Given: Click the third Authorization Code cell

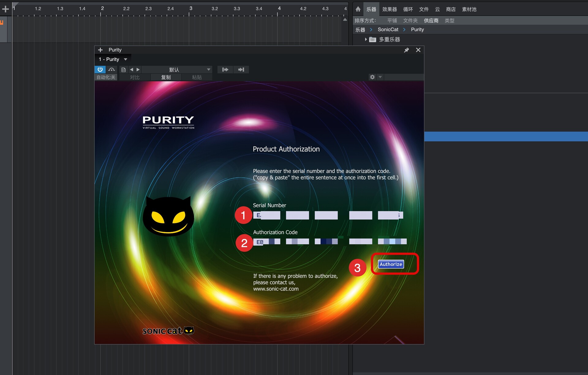Looking at the screenshot, I should point(326,242).
